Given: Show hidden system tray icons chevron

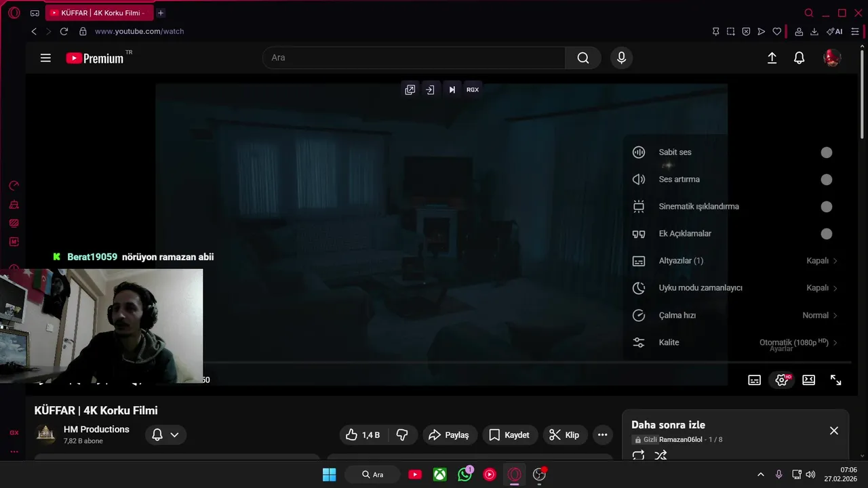Looking at the screenshot, I should click(x=760, y=474).
